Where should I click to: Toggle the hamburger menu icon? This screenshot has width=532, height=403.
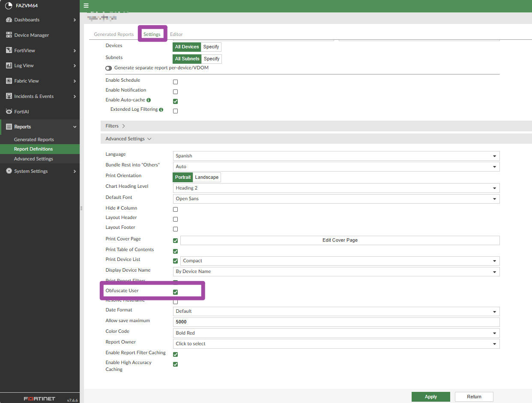click(86, 6)
